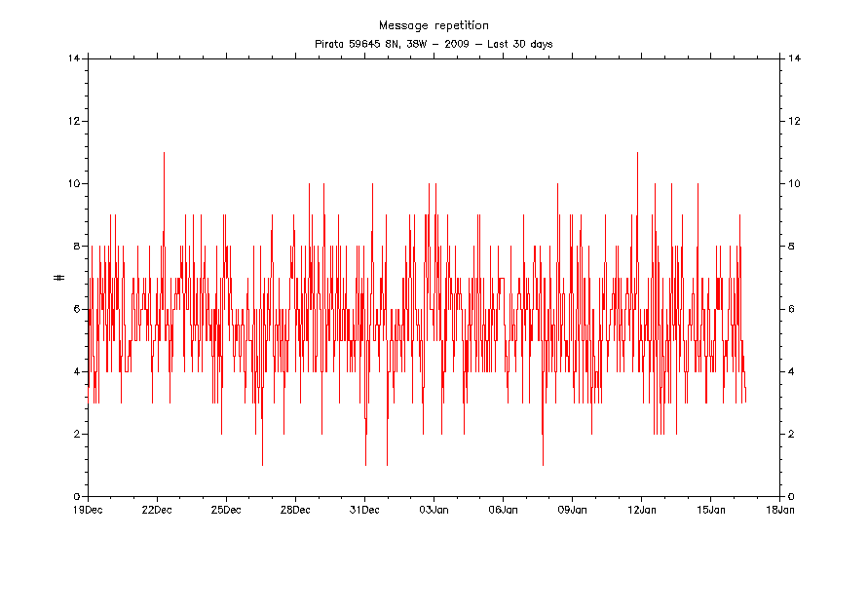Click the 06Jan x-axis label
The height and width of the screenshot is (614, 868).
click(x=503, y=509)
